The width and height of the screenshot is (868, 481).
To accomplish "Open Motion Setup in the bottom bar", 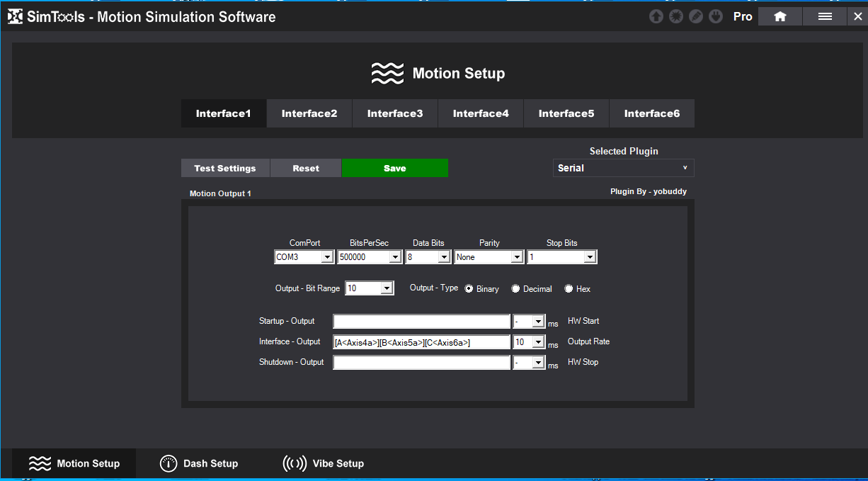I will (74, 463).
